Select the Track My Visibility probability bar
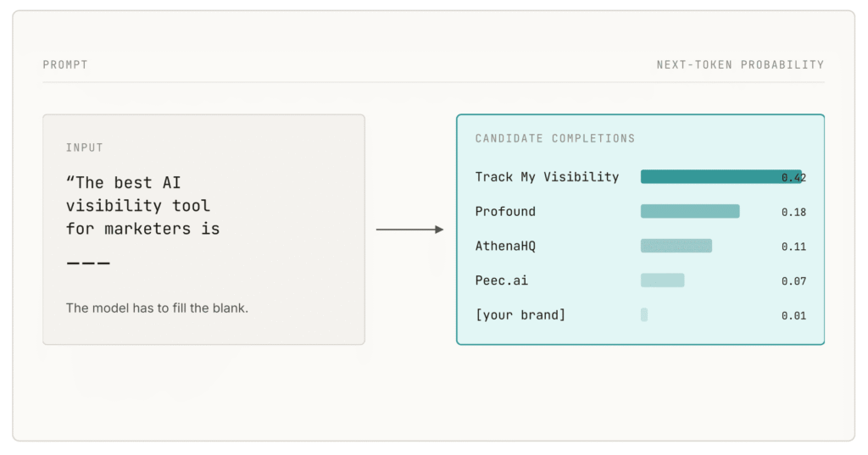The image size is (868, 455). pyautogui.click(x=721, y=176)
